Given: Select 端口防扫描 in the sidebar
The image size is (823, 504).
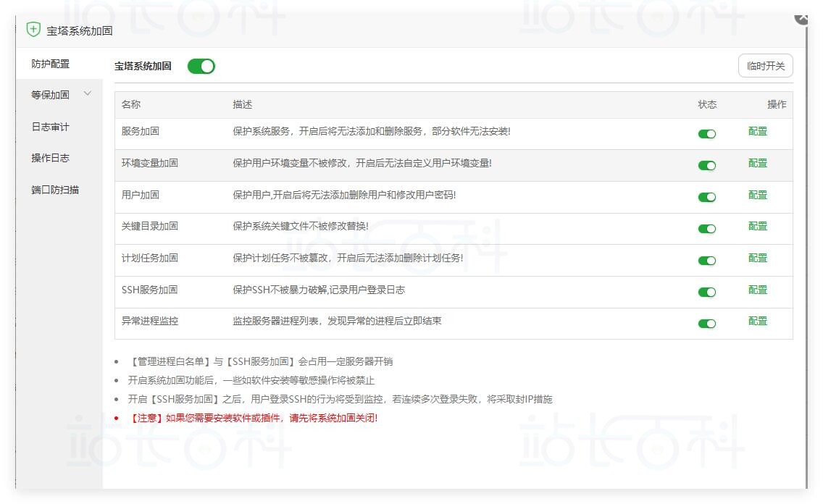Looking at the screenshot, I should [55, 190].
